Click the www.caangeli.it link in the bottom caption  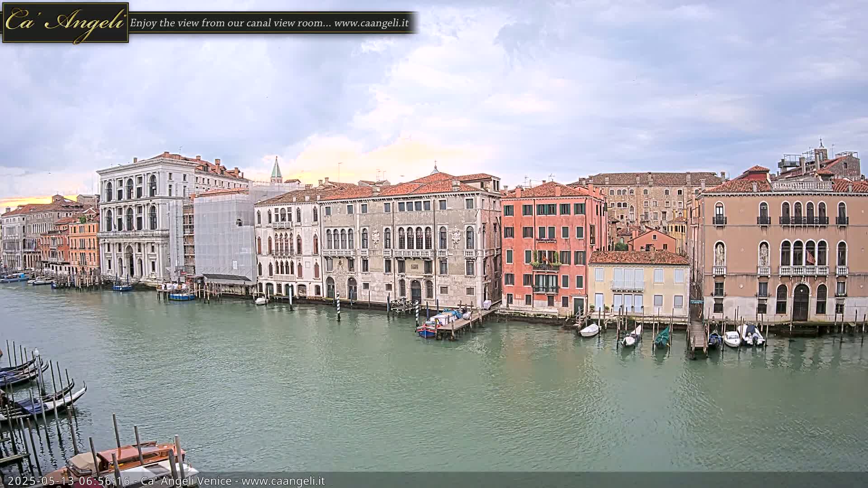coord(283,481)
